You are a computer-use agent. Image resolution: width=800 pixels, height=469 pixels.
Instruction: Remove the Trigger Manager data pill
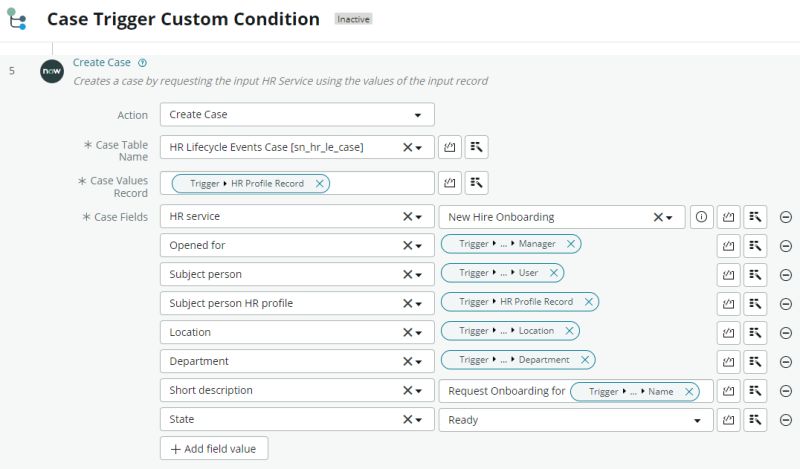570,244
